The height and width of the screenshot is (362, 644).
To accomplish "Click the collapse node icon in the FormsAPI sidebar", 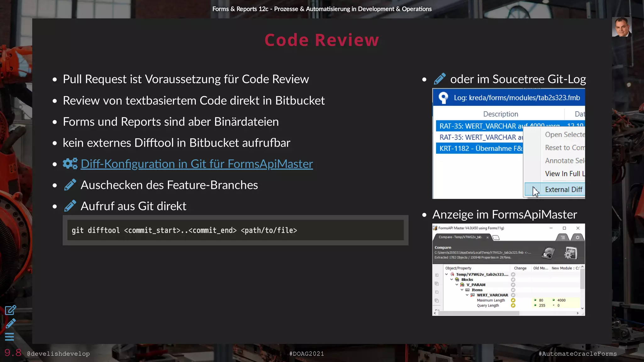I will pos(437,292).
